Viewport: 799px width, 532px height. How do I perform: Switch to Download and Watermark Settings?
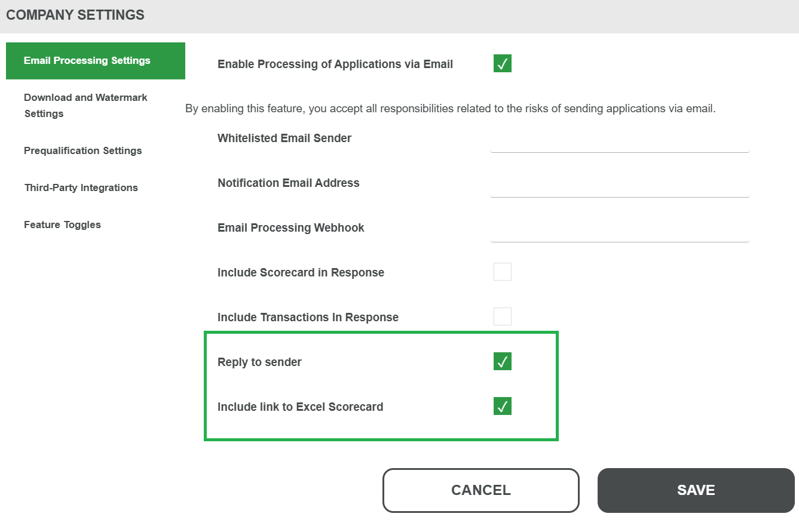point(85,105)
